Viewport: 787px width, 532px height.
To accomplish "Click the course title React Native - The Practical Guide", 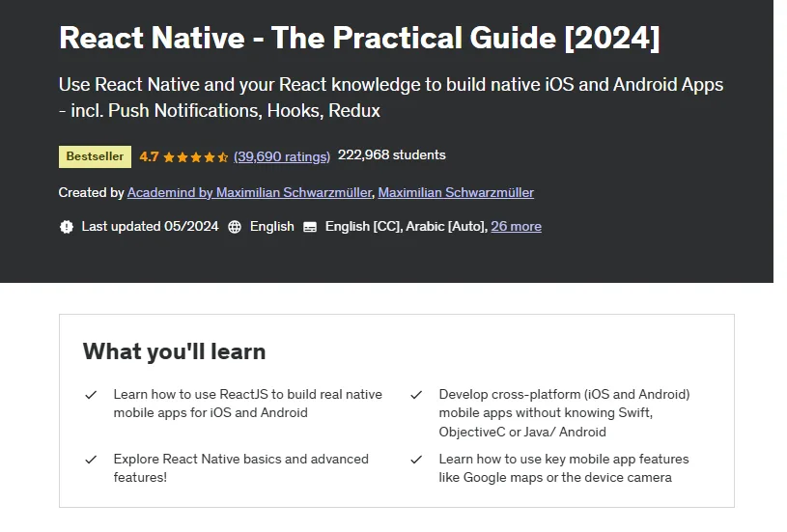I will (359, 38).
